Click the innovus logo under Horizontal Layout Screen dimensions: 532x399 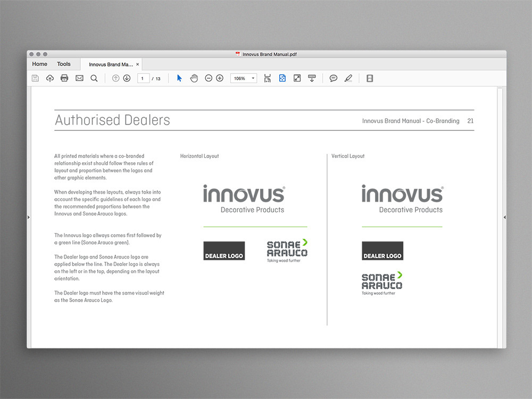(244, 199)
